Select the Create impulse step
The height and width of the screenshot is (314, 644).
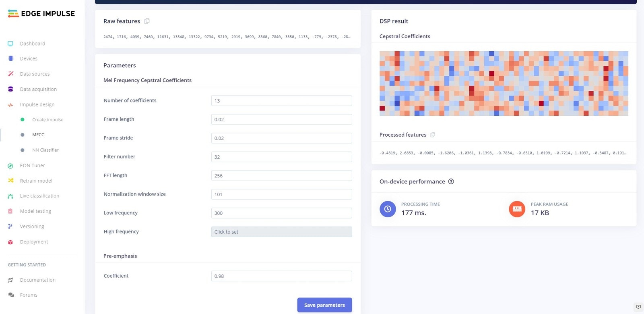pyautogui.click(x=47, y=120)
